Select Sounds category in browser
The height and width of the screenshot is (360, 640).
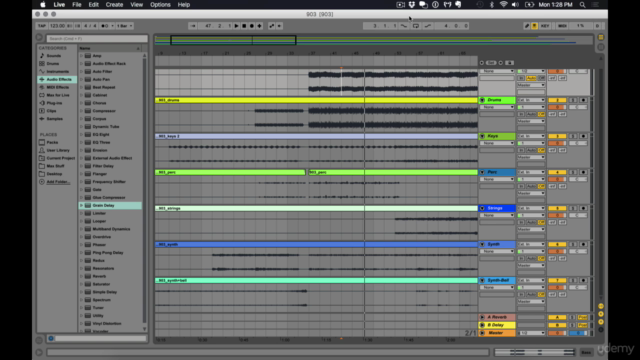53,56
